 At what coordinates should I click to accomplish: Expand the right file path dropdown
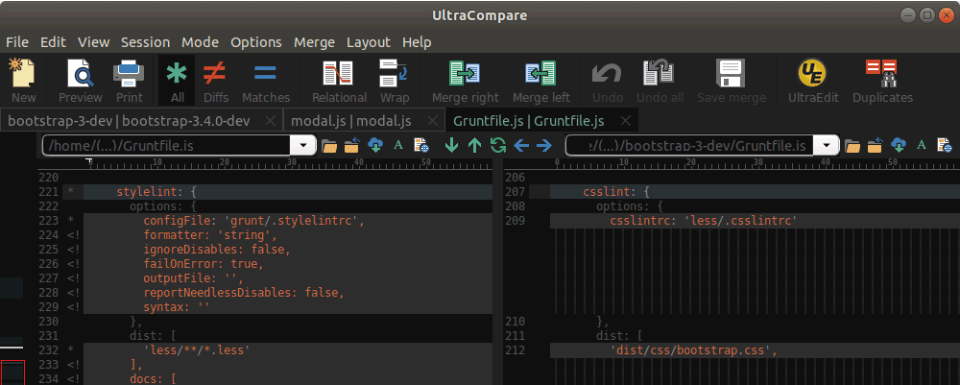click(x=827, y=146)
